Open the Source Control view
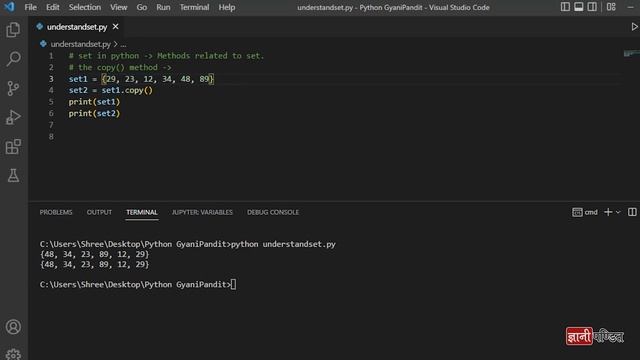Screen dimensions: 640x360 point(13,88)
